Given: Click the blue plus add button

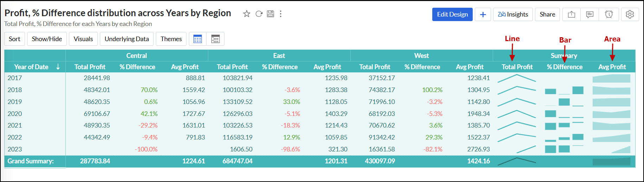Looking at the screenshot, I should (x=483, y=14).
